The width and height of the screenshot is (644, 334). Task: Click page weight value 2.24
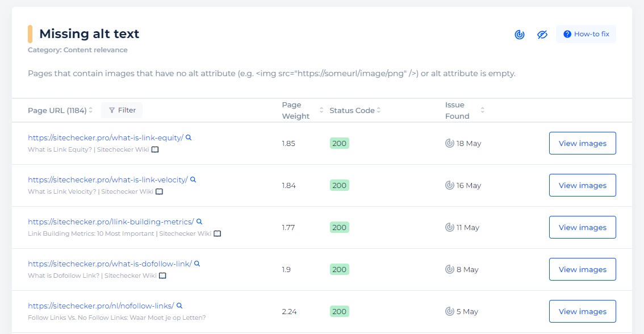(x=289, y=311)
